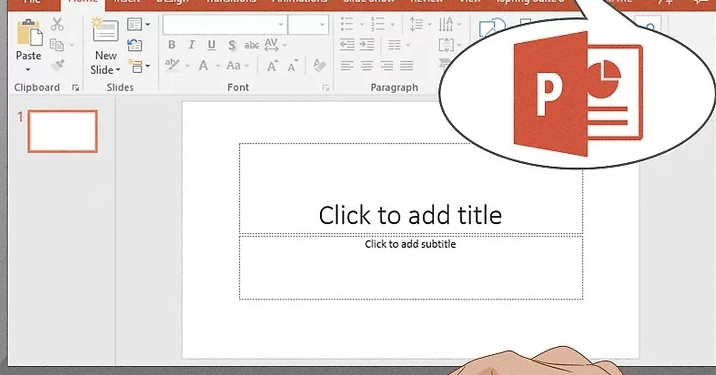This screenshot has width=716, height=375.
Task: Switch to the Animations tab
Action: [300, 2]
